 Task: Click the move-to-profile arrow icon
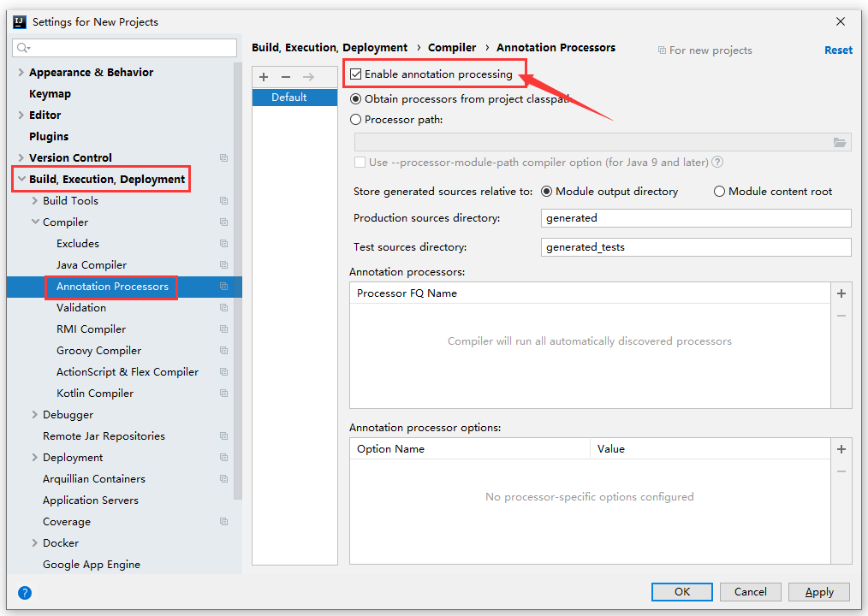[x=308, y=77]
